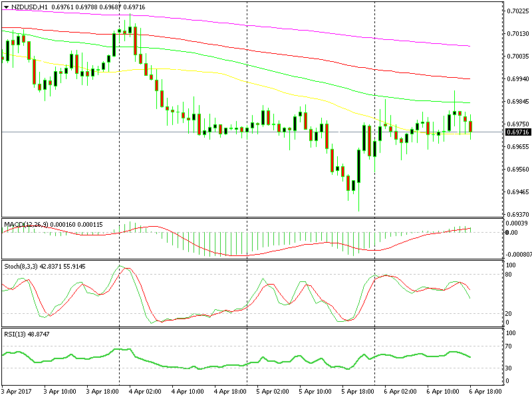Click the 3 Apr 2017 time label
The height and width of the screenshot is (399, 532).
coord(16,392)
